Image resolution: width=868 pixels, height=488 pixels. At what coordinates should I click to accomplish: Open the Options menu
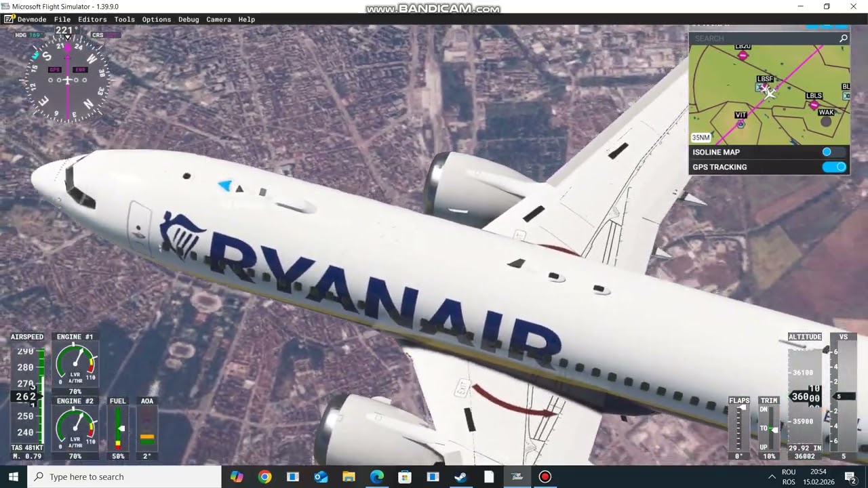pyautogui.click(x=156, y=20)
